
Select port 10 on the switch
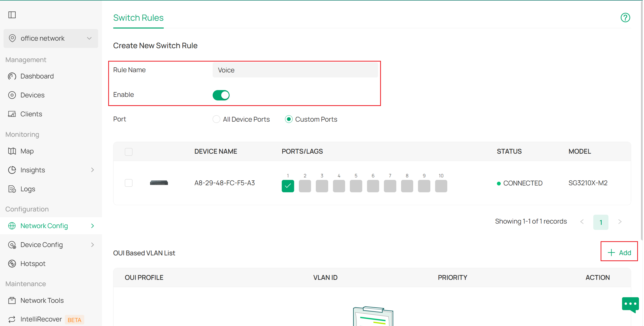(x=441, y=186)
